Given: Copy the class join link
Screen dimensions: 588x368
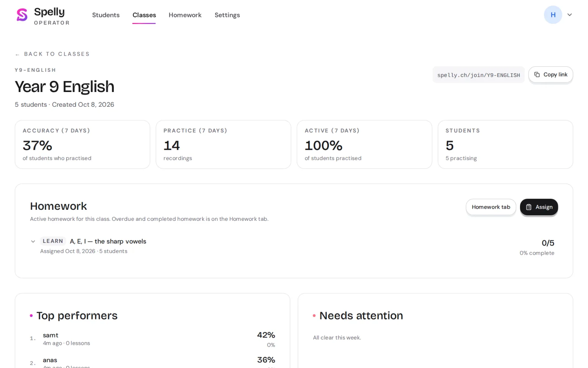Looking at the screenshot, I should (551, 75).
